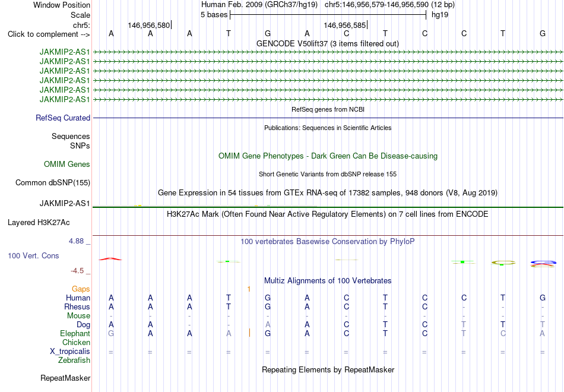
Task: Click the GTEx Gene Expression track title
Action: point(328,192)
